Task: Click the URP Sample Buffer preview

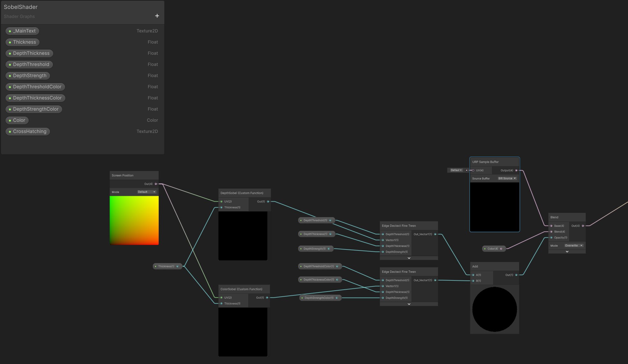Action: coord(495,207)
